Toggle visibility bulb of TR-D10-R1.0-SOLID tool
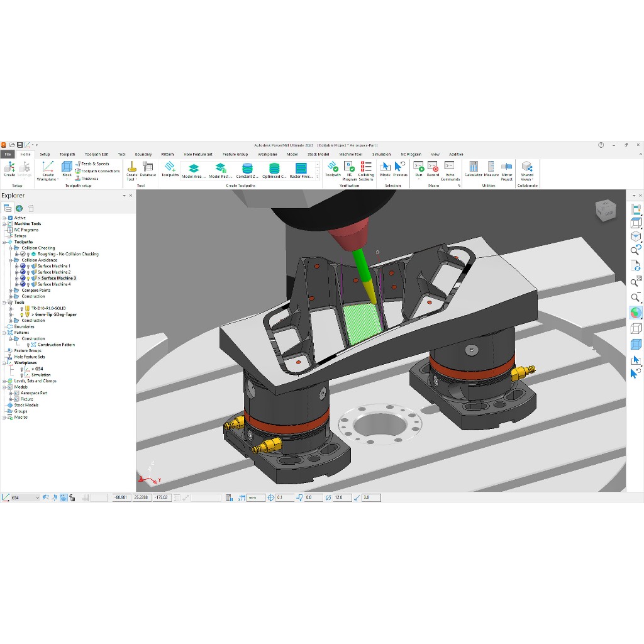Screen dimensions: 644x644 [23, 308]
